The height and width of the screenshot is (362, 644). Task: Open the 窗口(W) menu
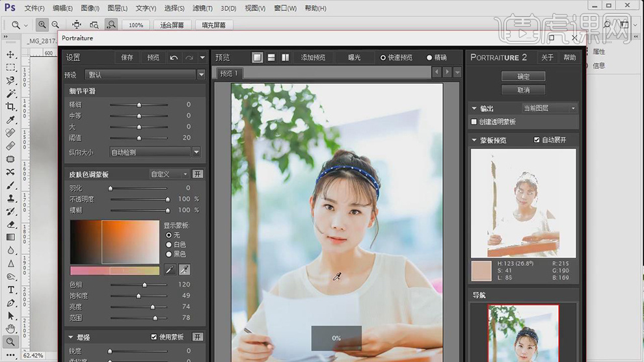(x=285, y=8)
